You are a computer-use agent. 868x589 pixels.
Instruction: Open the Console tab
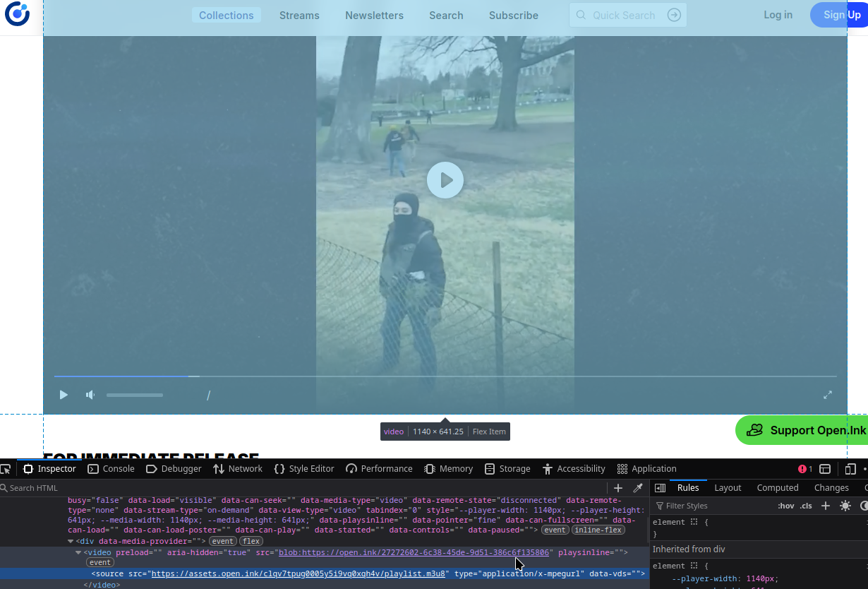click(111, 469)
